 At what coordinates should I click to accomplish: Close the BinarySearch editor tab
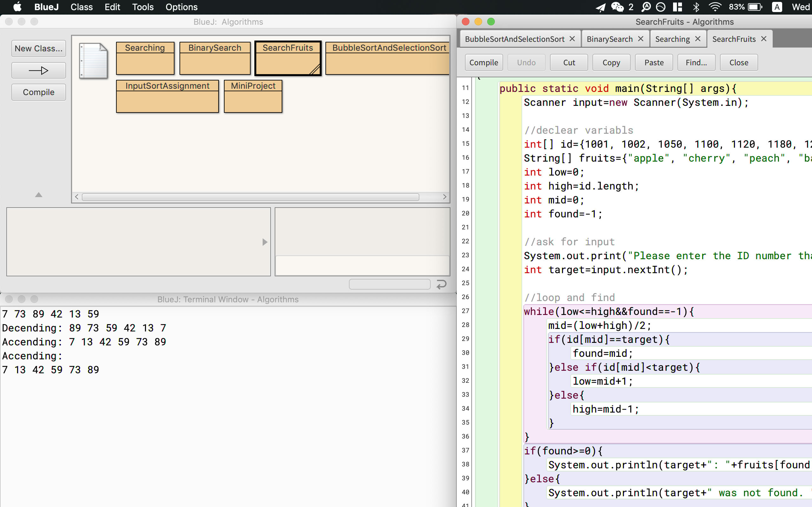coord(640,39)
